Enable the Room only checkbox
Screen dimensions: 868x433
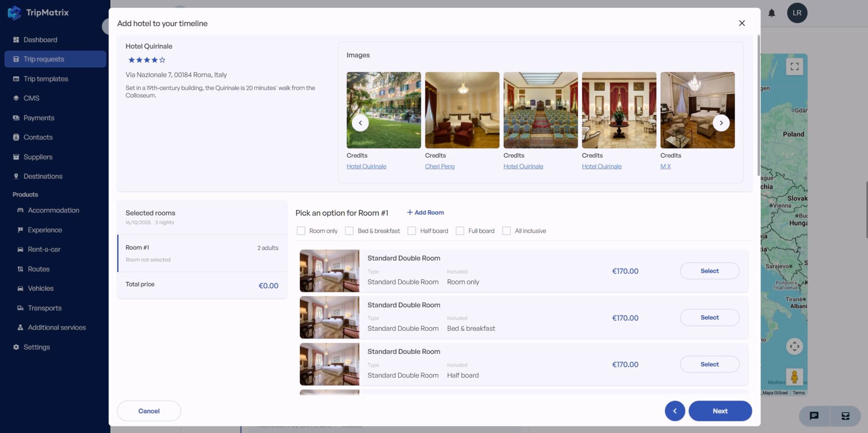point(301,231)
